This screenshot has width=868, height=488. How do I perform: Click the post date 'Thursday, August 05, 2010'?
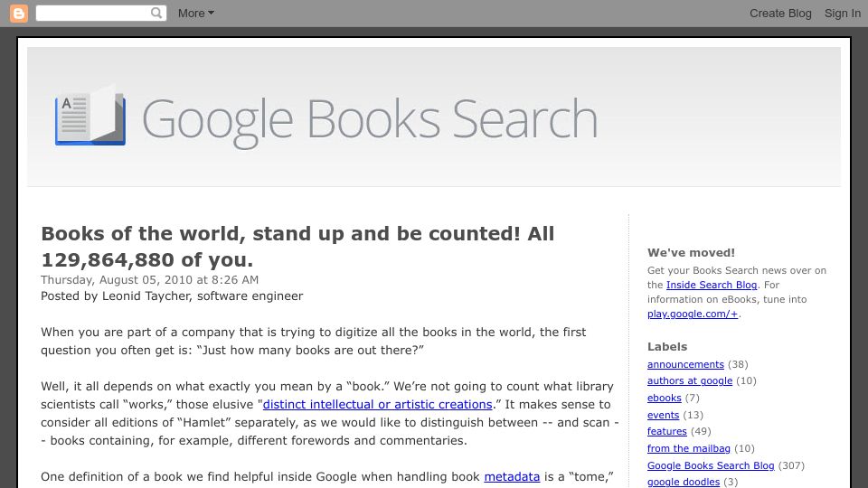(x=149, y=280)
